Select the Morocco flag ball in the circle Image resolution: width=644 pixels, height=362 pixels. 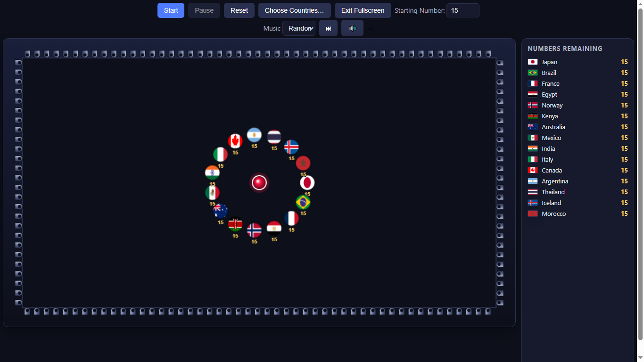tap(303, 163)
